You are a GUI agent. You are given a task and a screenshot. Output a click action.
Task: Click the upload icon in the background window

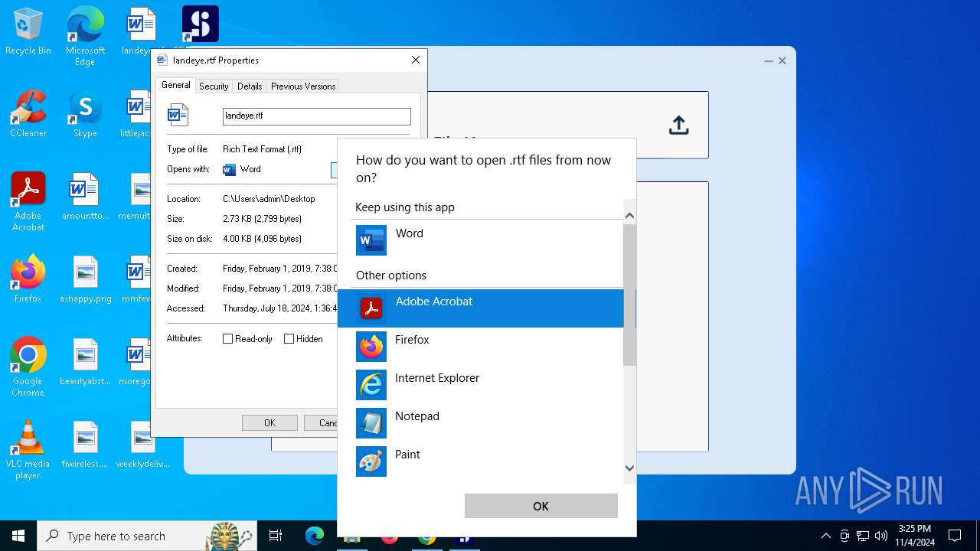[678, 125]
